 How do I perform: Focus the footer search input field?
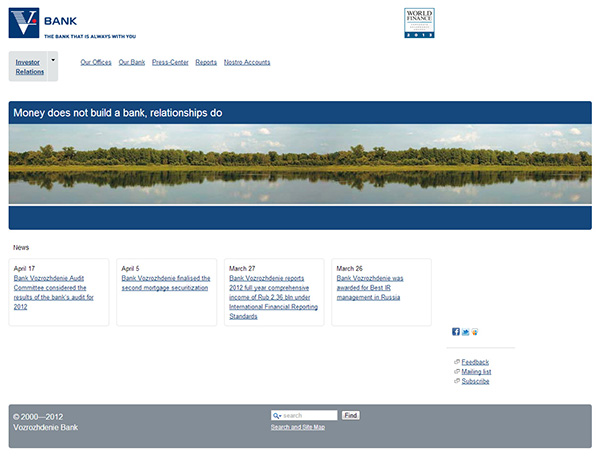[x=304, y=415]
